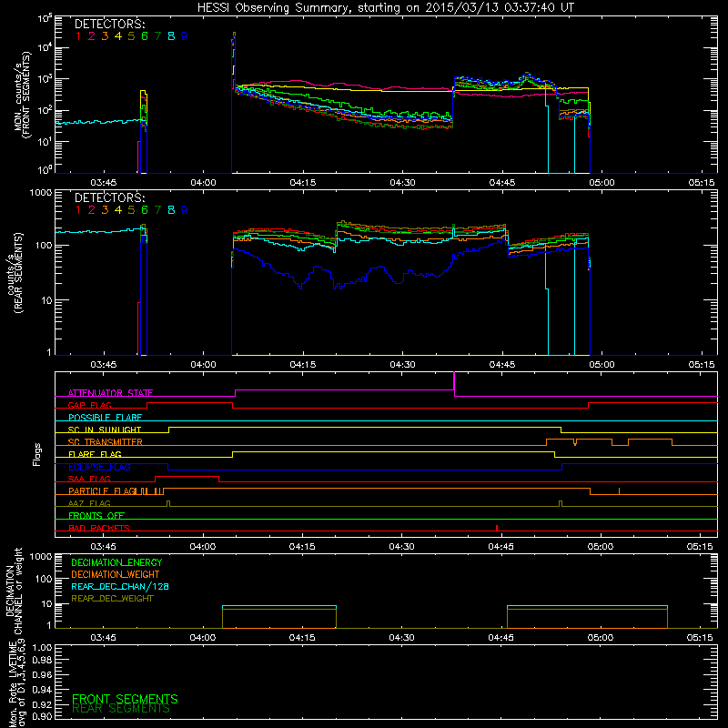Click the DECIMATION_ENERGY legend entry

(x=116, y=562)
